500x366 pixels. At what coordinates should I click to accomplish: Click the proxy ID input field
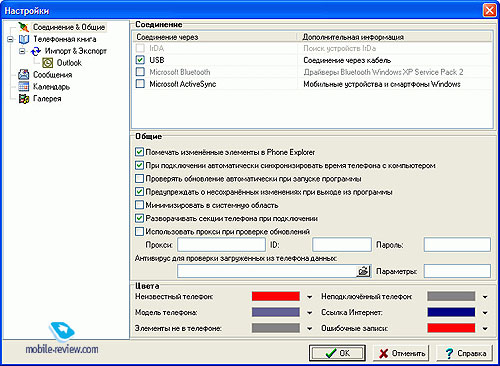[x=342, y=245]
